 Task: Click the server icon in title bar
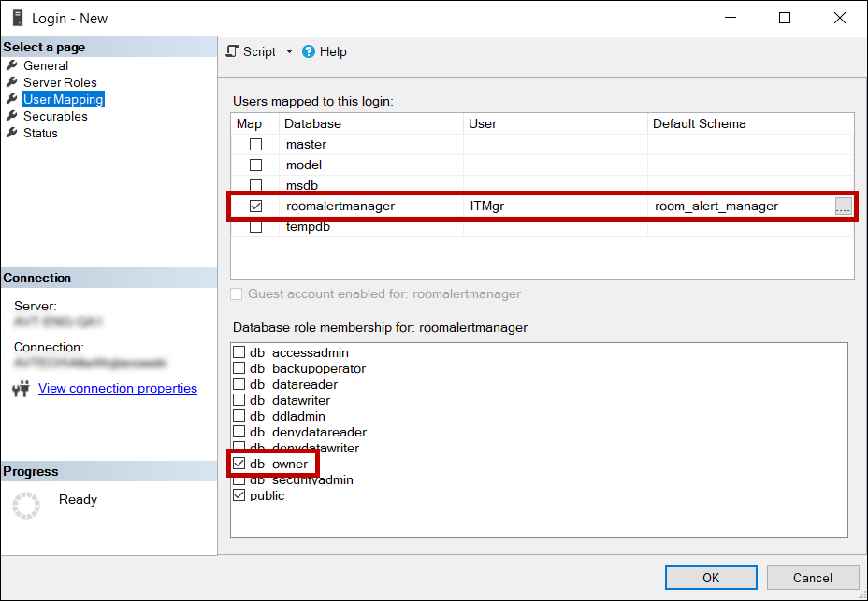17,18
